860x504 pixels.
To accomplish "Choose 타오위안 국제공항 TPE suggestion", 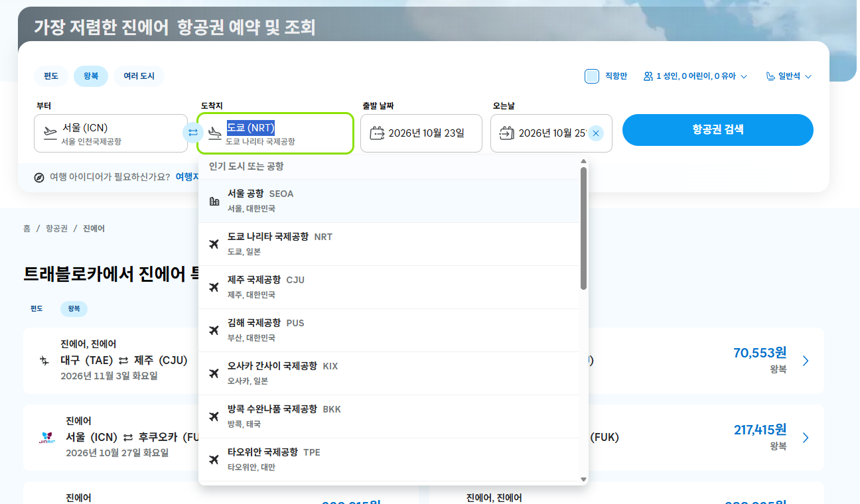I will (x=389, y=460).
